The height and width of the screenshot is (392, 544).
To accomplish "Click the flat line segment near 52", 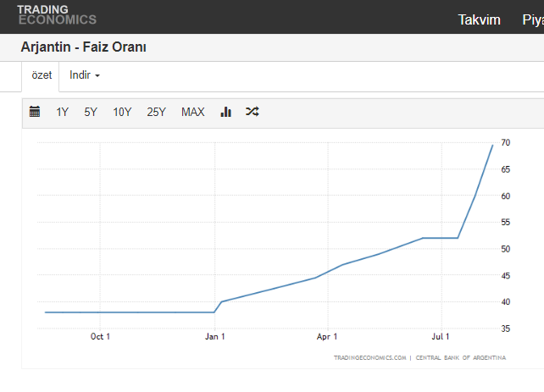I will [441, 238].
